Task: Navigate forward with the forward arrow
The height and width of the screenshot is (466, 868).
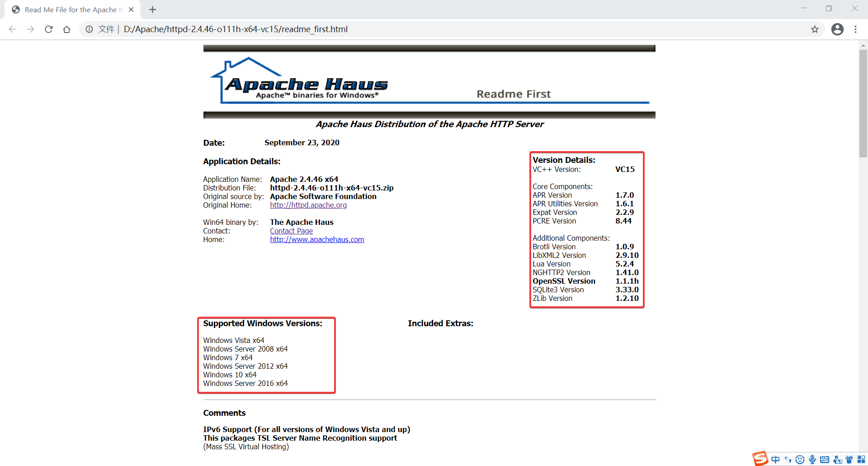Action: (x=30, y=29)
